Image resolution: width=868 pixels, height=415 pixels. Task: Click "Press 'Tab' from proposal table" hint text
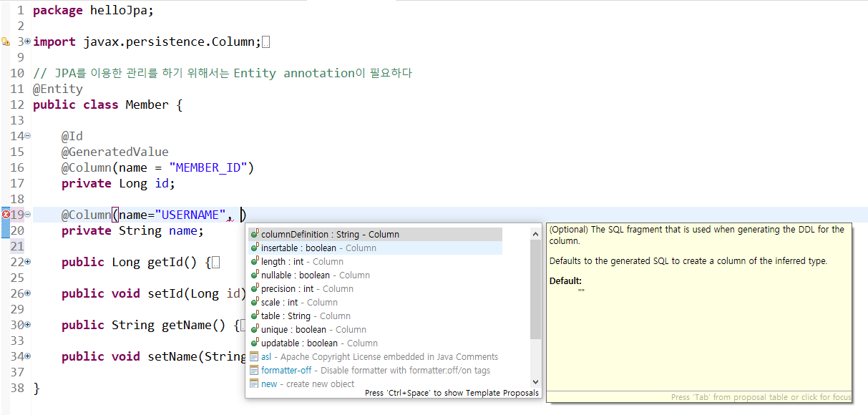tap(761, 397)
